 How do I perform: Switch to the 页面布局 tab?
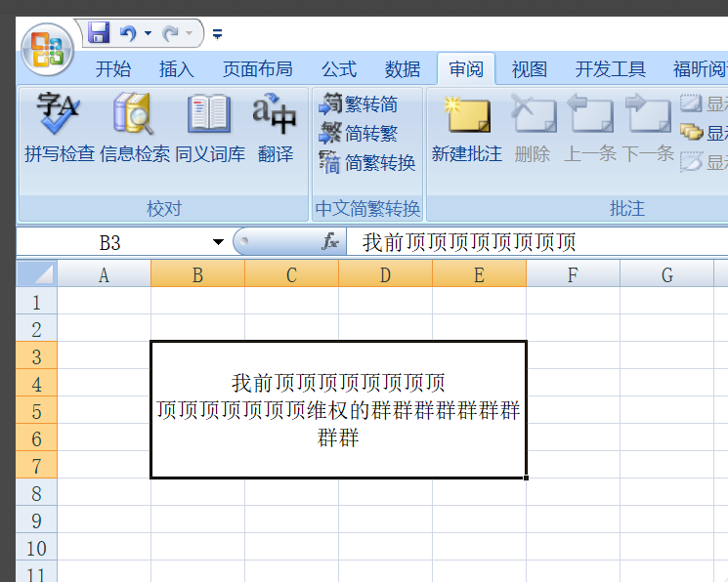tap(258, 69)
